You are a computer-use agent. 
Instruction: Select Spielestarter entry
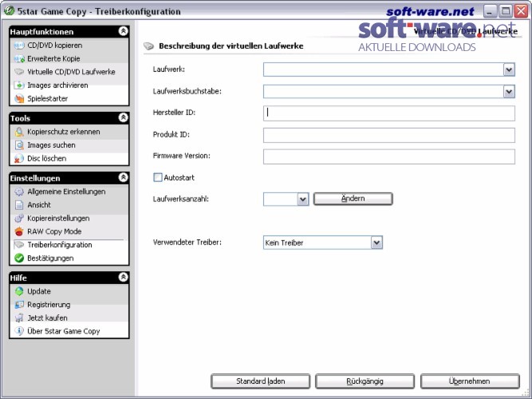click(48, 98)
